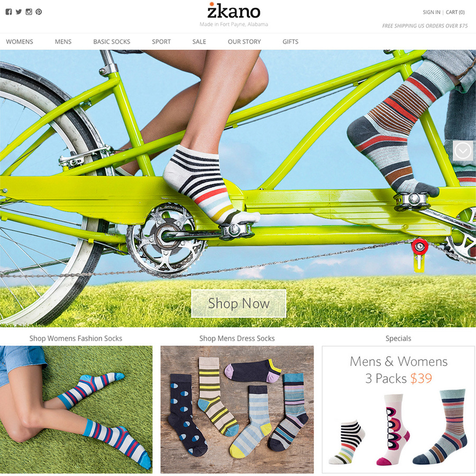Open the MENS menu
The width and height of the screenshot is (476, 476).
click(x=63, y=42)
